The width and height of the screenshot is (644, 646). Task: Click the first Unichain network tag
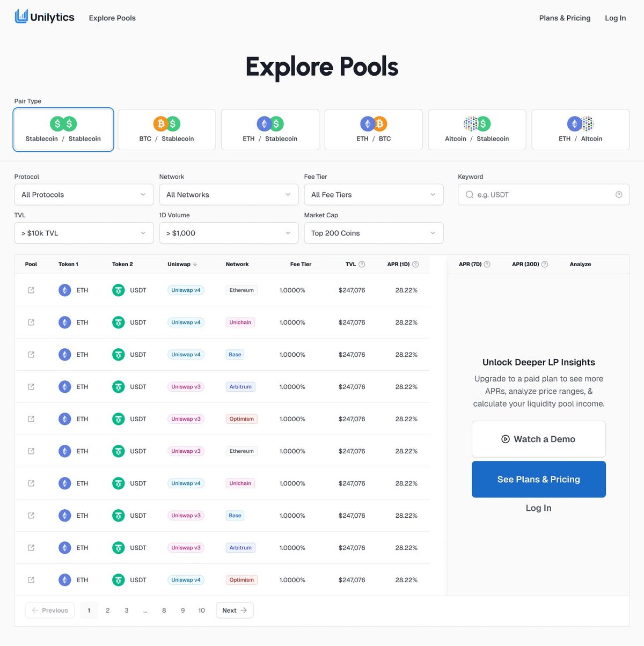(240, 322)
